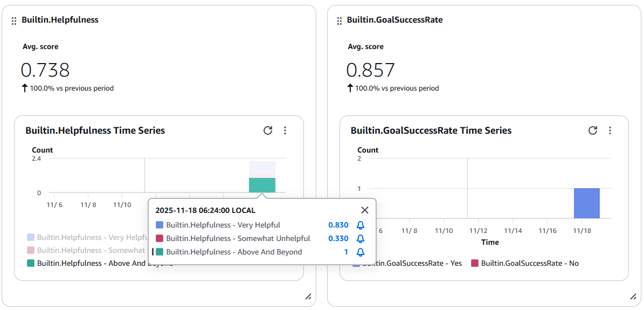Grab the Builtin.Helpfulness widget drag handle
Image resolution: width=644 pixels, height=310 pixels.
pos(14,20)
